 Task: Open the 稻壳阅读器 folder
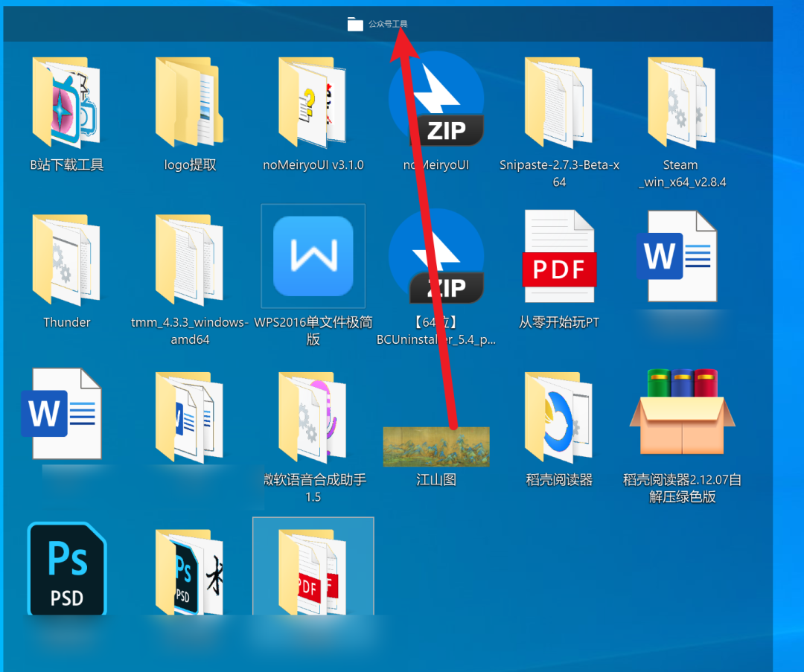click(559, 417)
